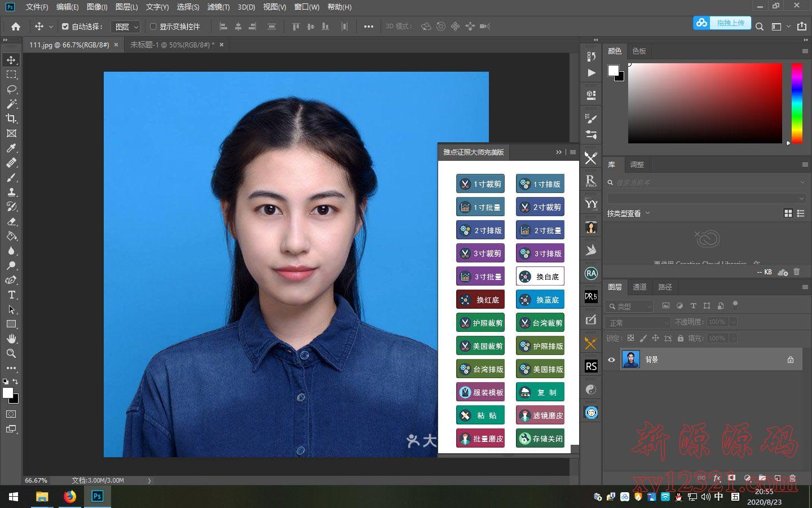The height and width of the screenshot is (508, 812).
Task: Select the Move tool in the toolbar
Action: [11, 60]
